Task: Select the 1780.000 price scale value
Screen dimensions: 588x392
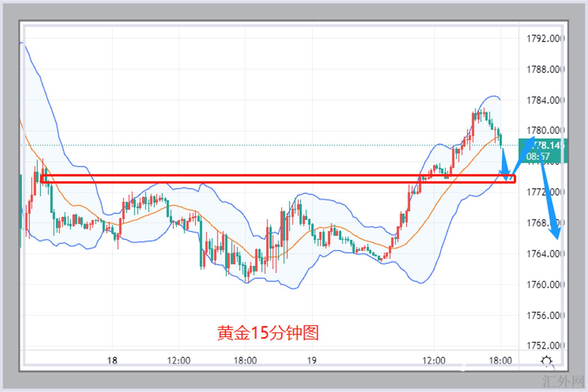Action: [x=545, y=130]
